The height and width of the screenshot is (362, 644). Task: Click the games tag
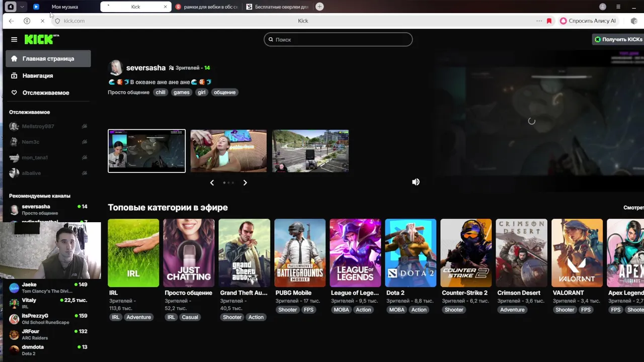[x=182, y=92]
